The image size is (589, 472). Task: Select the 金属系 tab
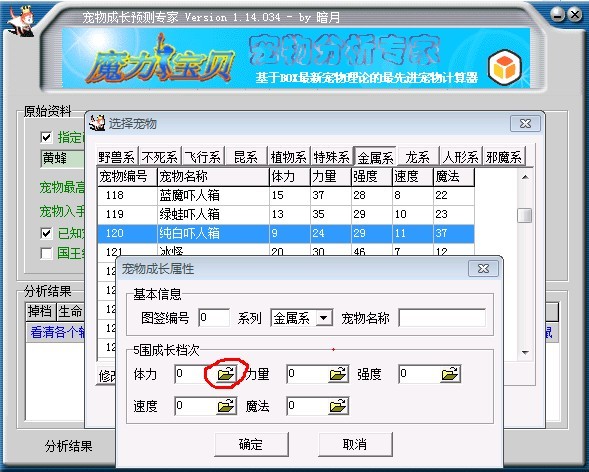tap(375, 156)
